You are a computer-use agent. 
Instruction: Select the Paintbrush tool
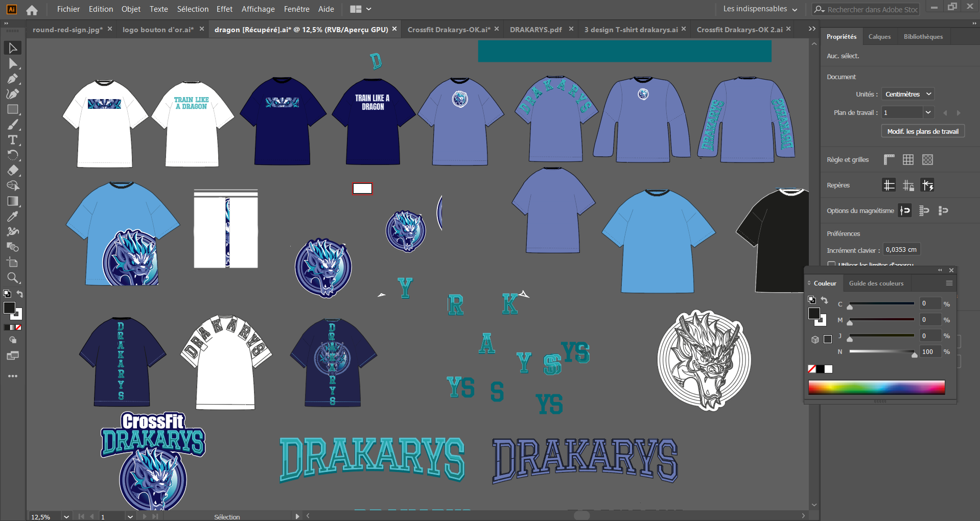[x=13, y=125]
